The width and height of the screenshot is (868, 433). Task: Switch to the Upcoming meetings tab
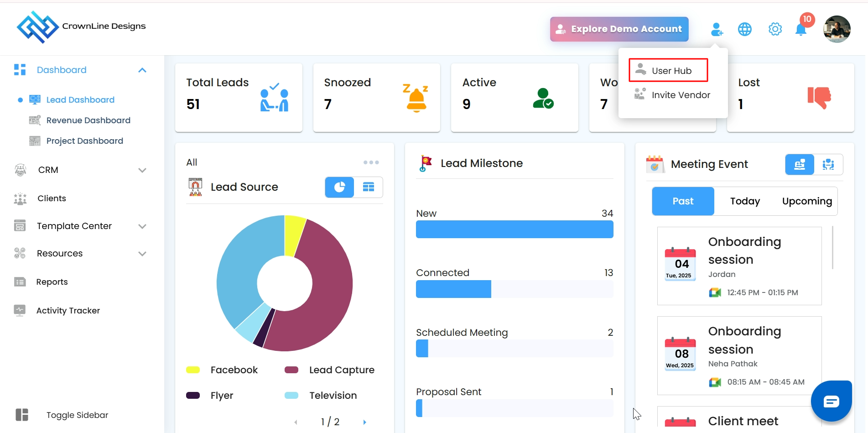click(806, 201)
